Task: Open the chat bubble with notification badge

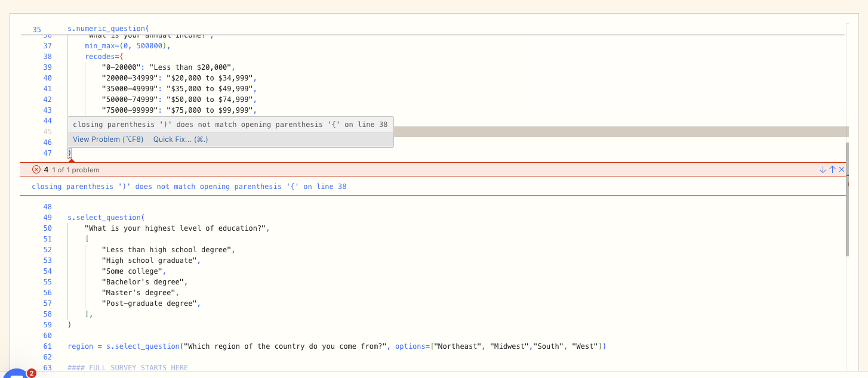Action: [x=18, y=374]
